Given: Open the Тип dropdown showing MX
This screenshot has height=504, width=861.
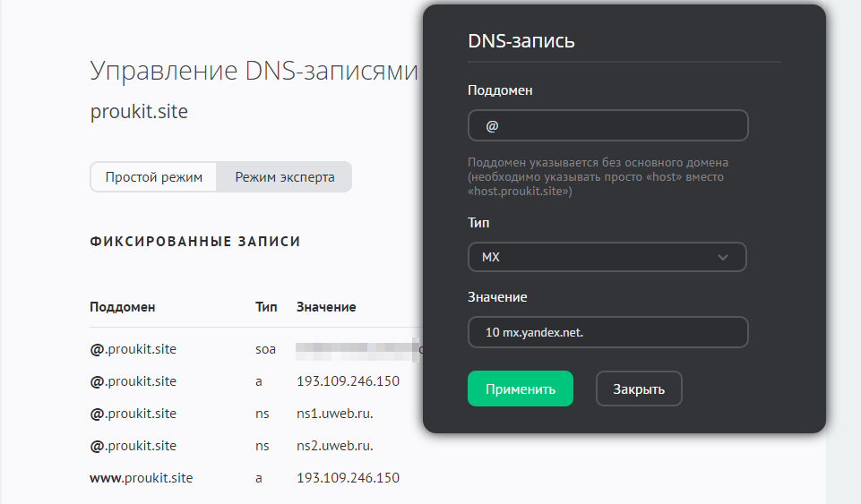Looking at the screenshot, I should [x=607, y=257].
